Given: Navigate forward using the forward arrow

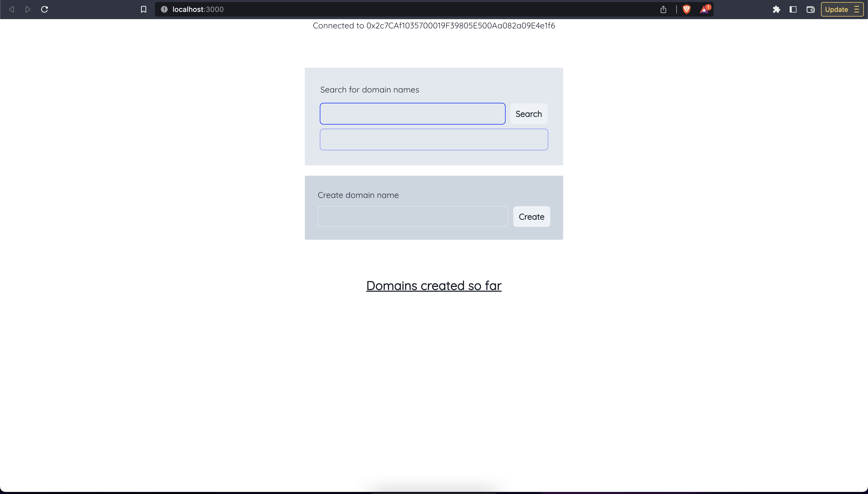Looking at the screenshot, I should click(x=27, y=9).
